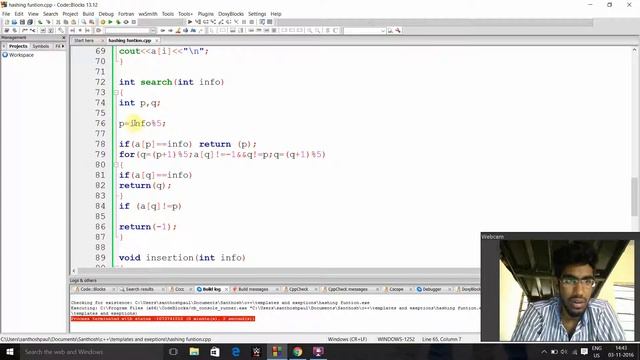The width and height of the screenshot is (640, 360).
Task: Collapse the fold at line 73
Action: [116, 93]
